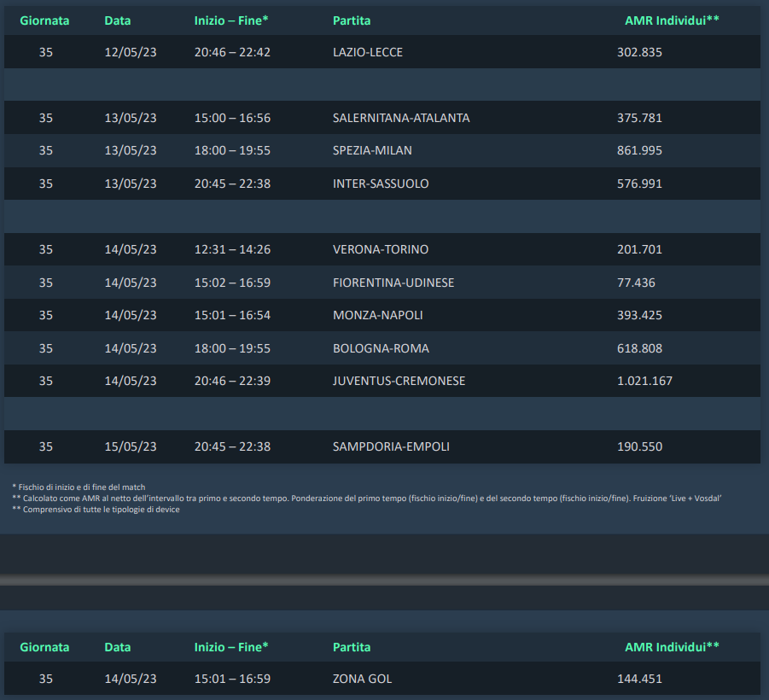Click the VERONA-TORINO row date 14/05/23
Screen dimensions: 769x700
click(x=131, y=249)
